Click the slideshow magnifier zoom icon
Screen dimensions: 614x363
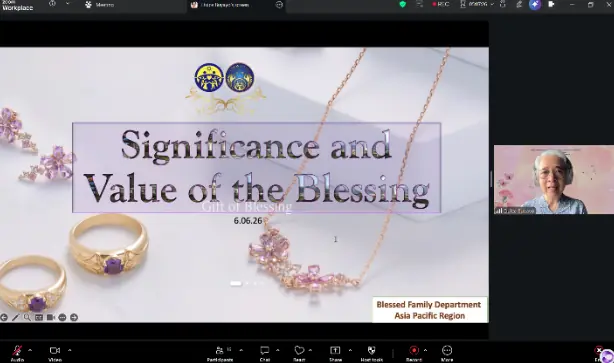pyautogui.click(x=27, y=317)
